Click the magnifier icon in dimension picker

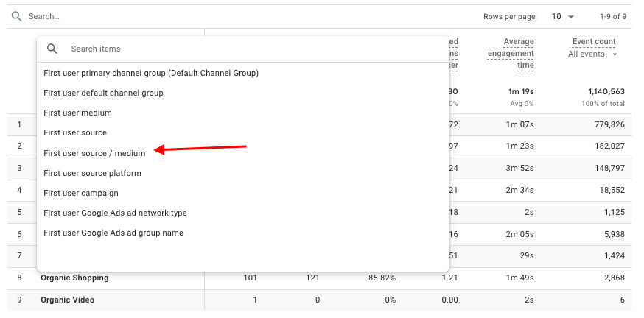click(x=52, y=49)
